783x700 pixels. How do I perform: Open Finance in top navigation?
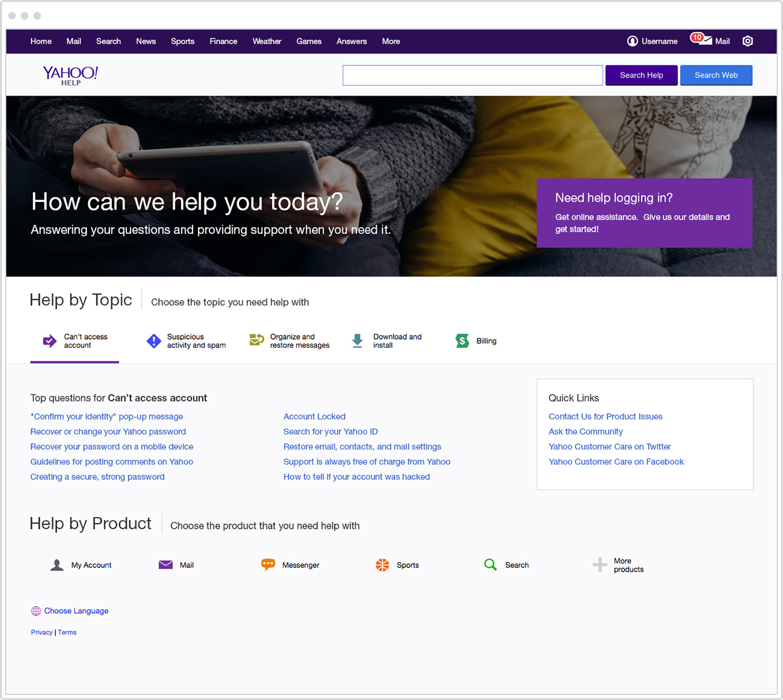[223, 42]
